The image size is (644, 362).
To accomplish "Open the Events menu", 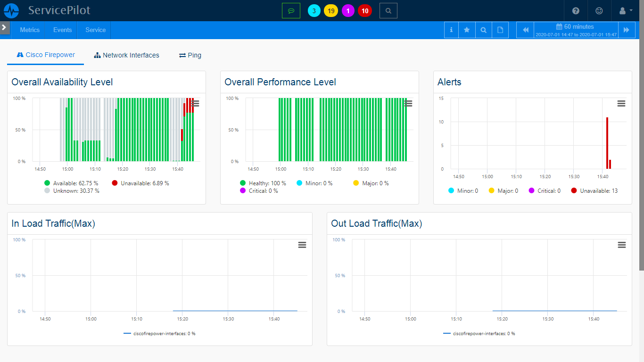I will click(62, 30).
